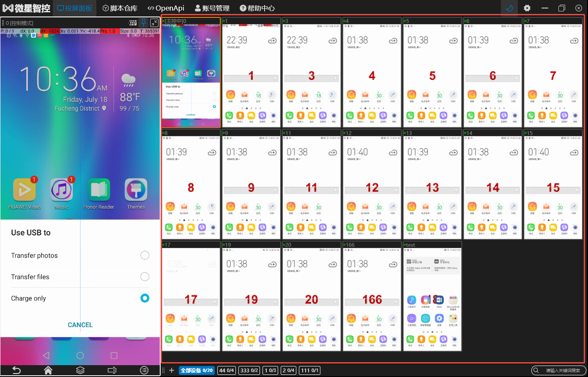Viewport: 588px width, 377px height.
Task: Toggle the pin icon on control panel
Action: point(144,23)
